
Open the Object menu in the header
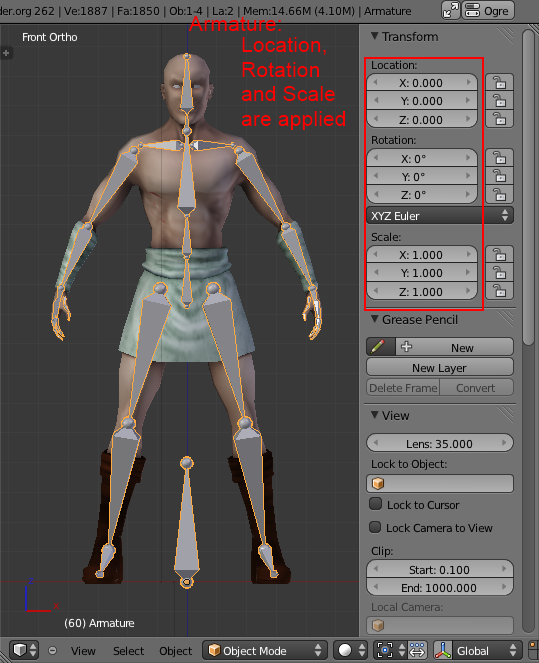pyautogui.click(x=175, y=651)
